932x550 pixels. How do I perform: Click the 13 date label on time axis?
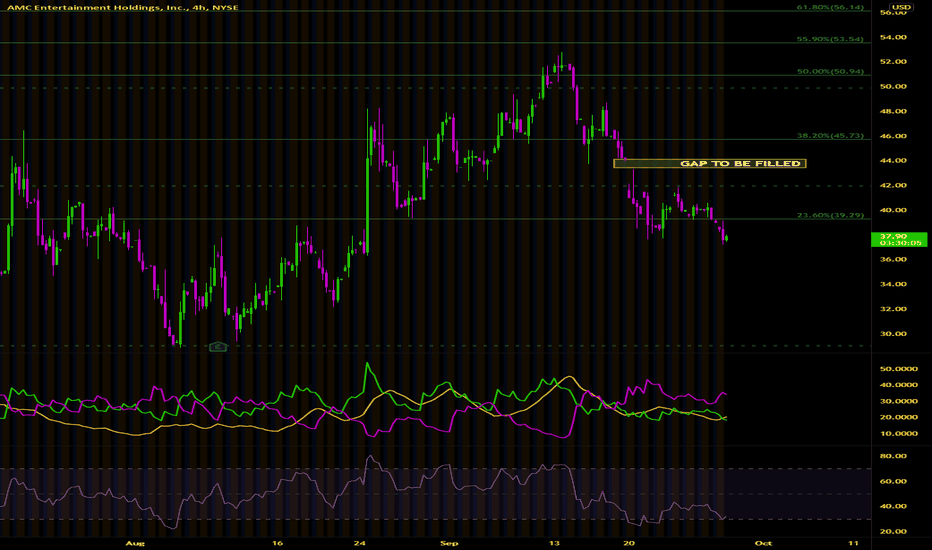click(x=554, y=543)
